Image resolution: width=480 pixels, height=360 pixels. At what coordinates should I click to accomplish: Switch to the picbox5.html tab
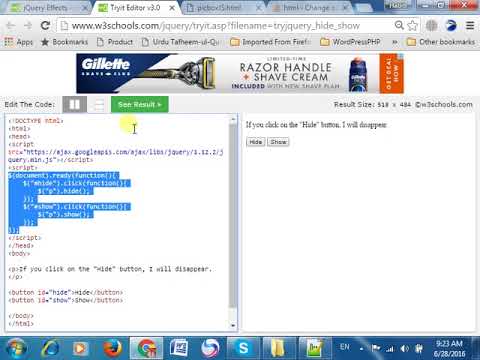[x=223, y=7]
